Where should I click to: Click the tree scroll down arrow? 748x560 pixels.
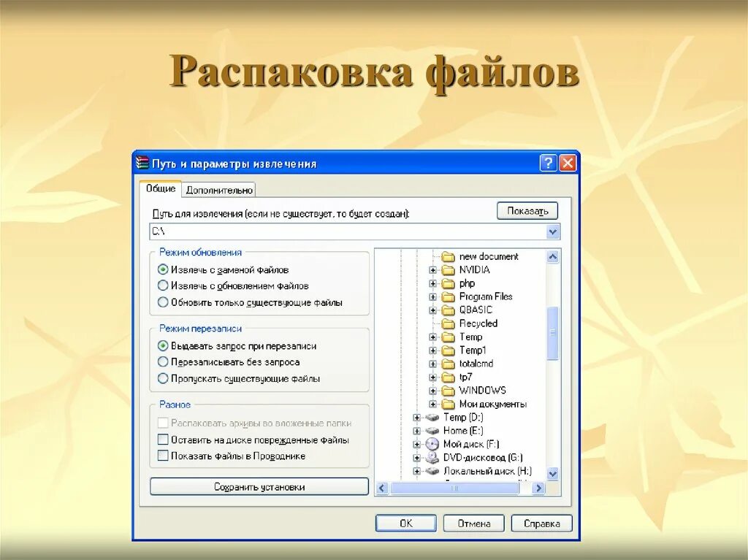click(x=552, y=474)
